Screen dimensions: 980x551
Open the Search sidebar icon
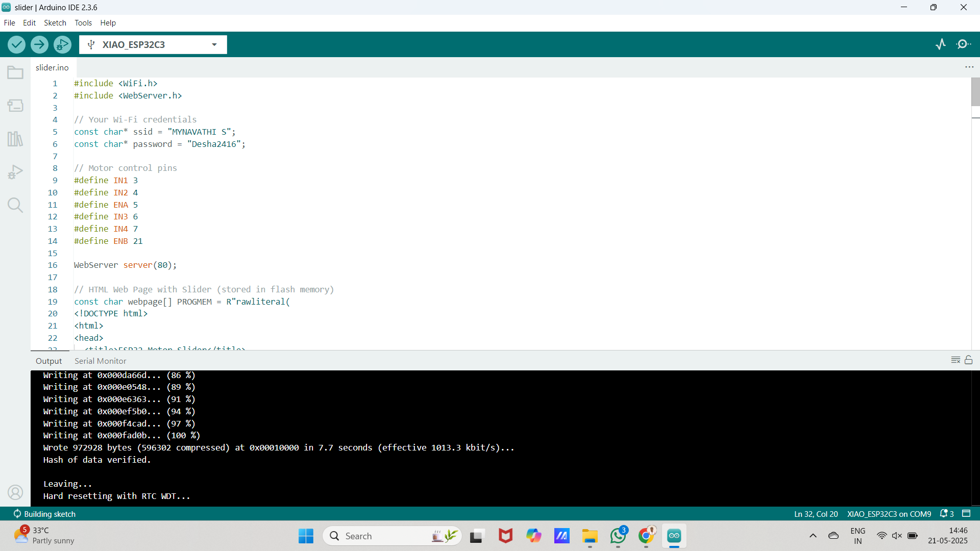(x=15, y=205)
